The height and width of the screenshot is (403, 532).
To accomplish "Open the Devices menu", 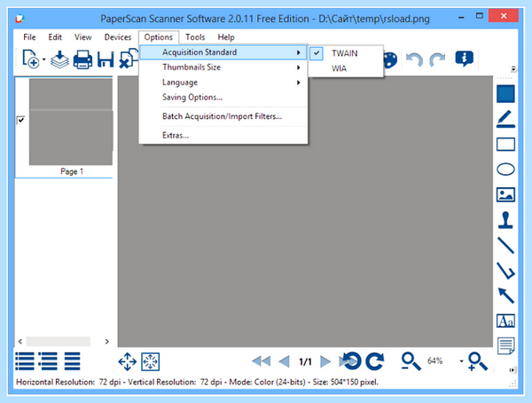I will 118,37.
